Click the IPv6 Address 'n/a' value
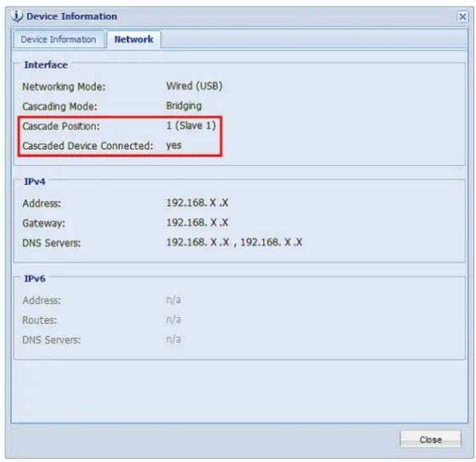 click(173, 300)
